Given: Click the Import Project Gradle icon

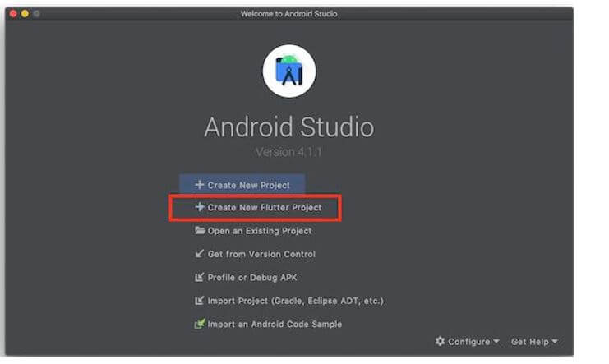Looking at the screenshot, I should (x=199, y=300).
